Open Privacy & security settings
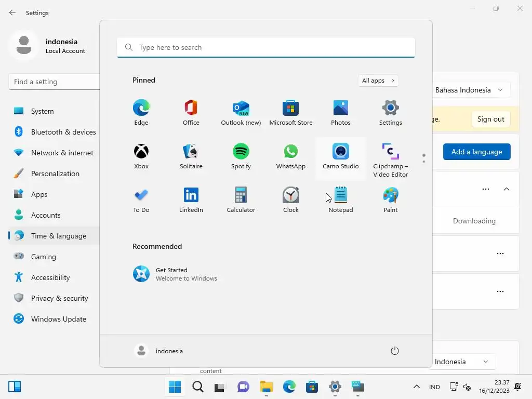 coord(54,298)
